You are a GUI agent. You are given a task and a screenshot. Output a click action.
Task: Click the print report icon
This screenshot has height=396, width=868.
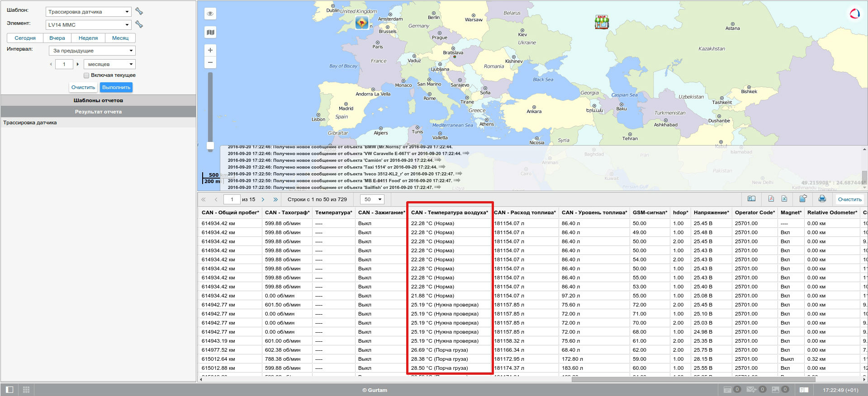click(x=822, y=199)
